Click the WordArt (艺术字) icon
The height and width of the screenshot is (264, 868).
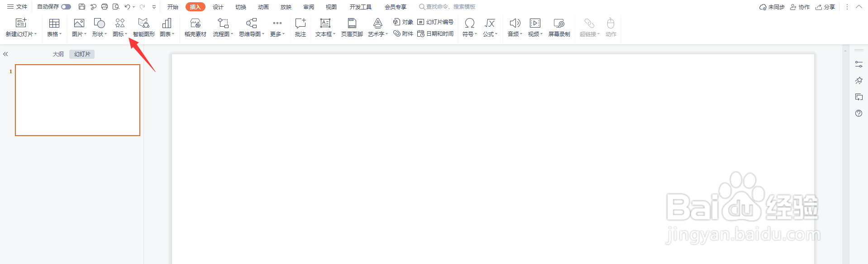[x=378, y=23]
